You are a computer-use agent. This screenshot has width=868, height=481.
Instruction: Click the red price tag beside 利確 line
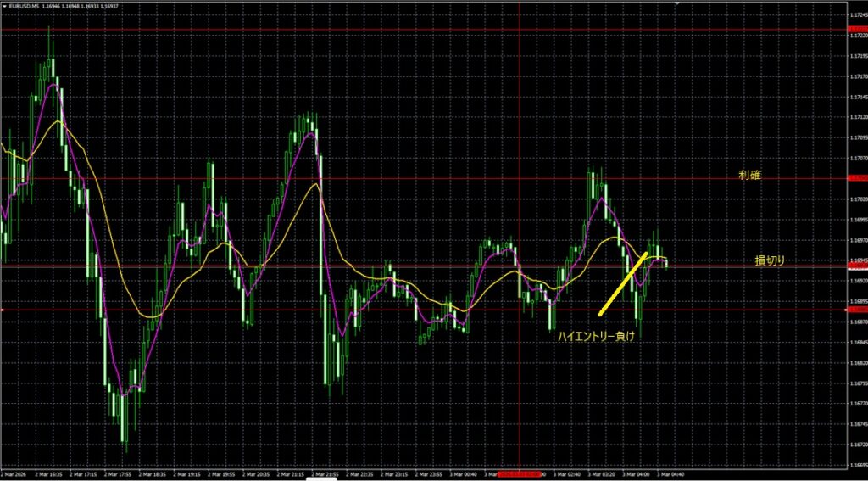click(858, 178)
